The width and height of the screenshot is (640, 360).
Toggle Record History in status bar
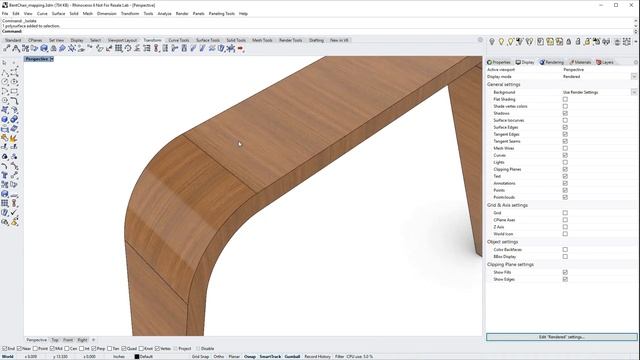pos(318,356)
